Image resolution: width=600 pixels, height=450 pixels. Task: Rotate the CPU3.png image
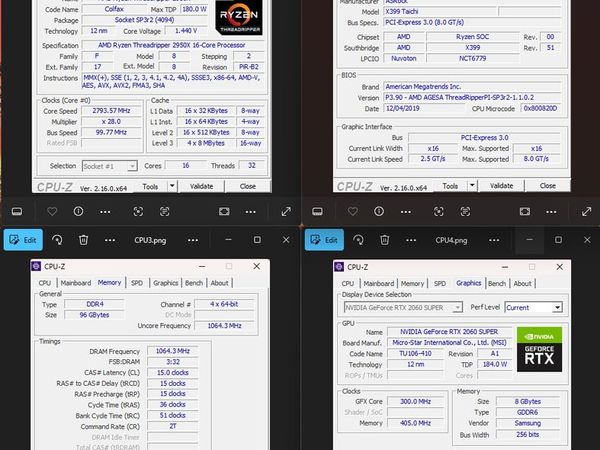coord(57,240)
